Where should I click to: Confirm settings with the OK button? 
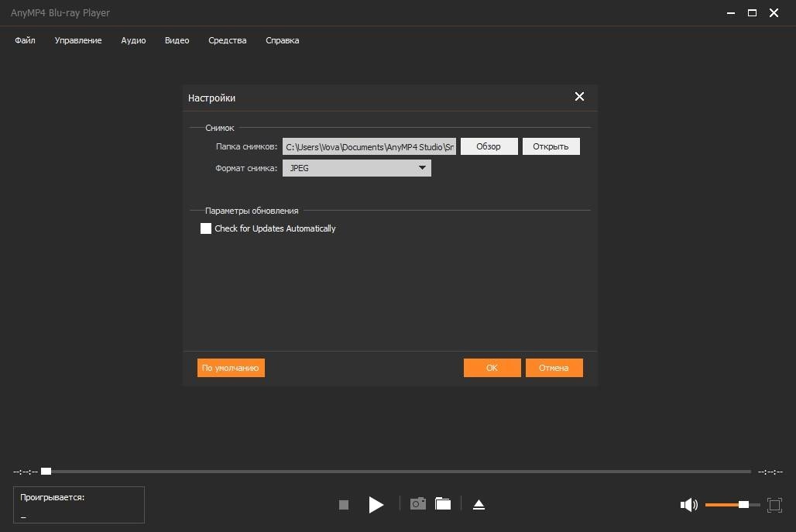tap(492, 368)
